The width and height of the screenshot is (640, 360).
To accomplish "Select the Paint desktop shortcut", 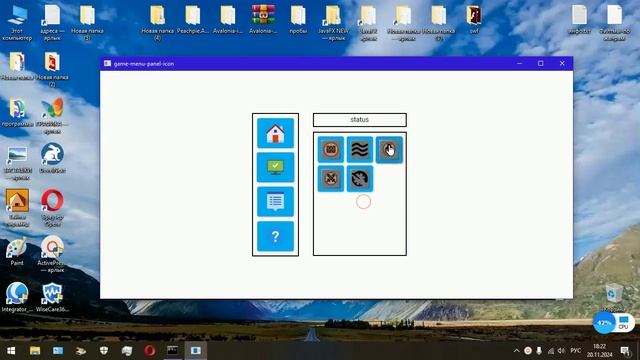I will (17, 251).
